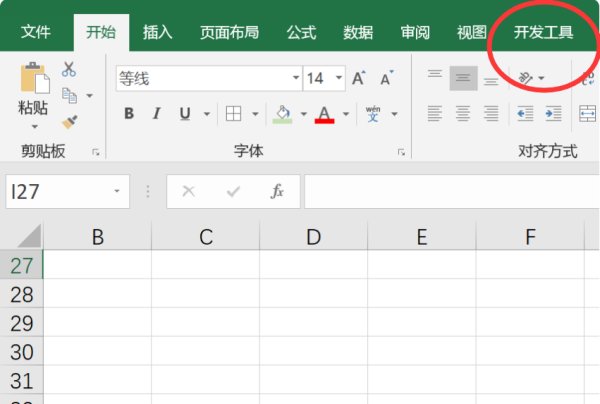Switch to the 页面布局 tab
This screenshot has width=600, height=404.
[x=229, y=32]
